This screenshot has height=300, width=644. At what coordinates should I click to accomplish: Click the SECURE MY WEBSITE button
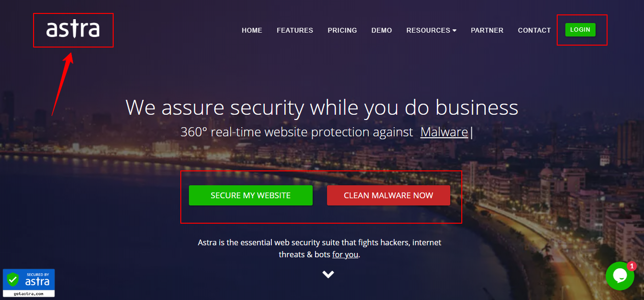tap(251, 195)
